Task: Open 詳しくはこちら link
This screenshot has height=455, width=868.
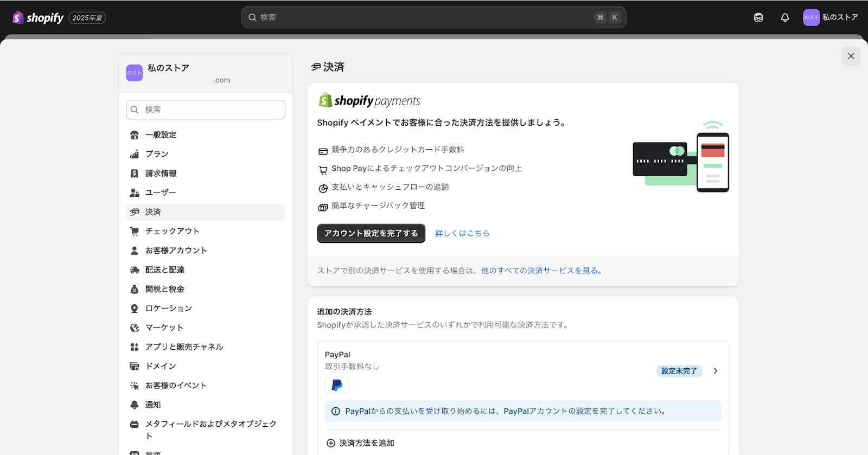Action: pyautogui.click(x=462, y=233)
